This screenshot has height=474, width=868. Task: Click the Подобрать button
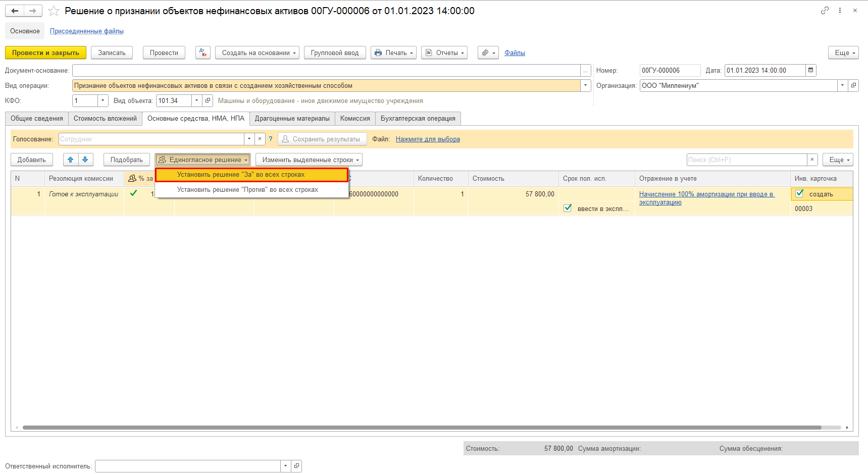pos(127,160)
